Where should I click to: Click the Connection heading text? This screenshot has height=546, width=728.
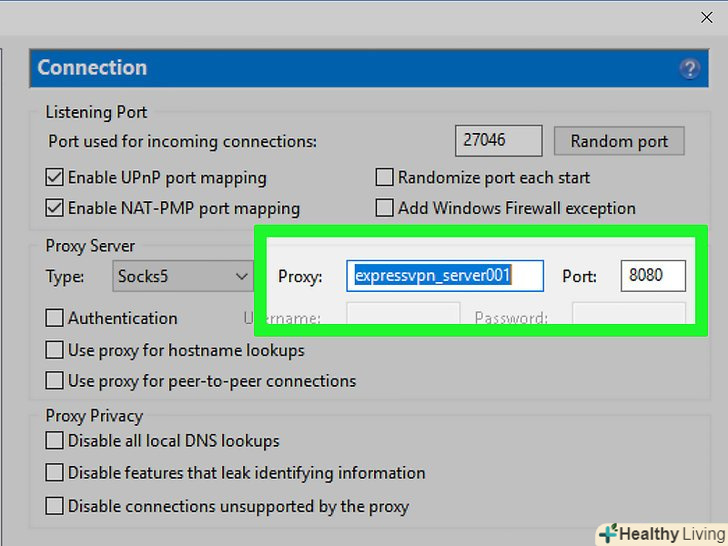[92, 68]
